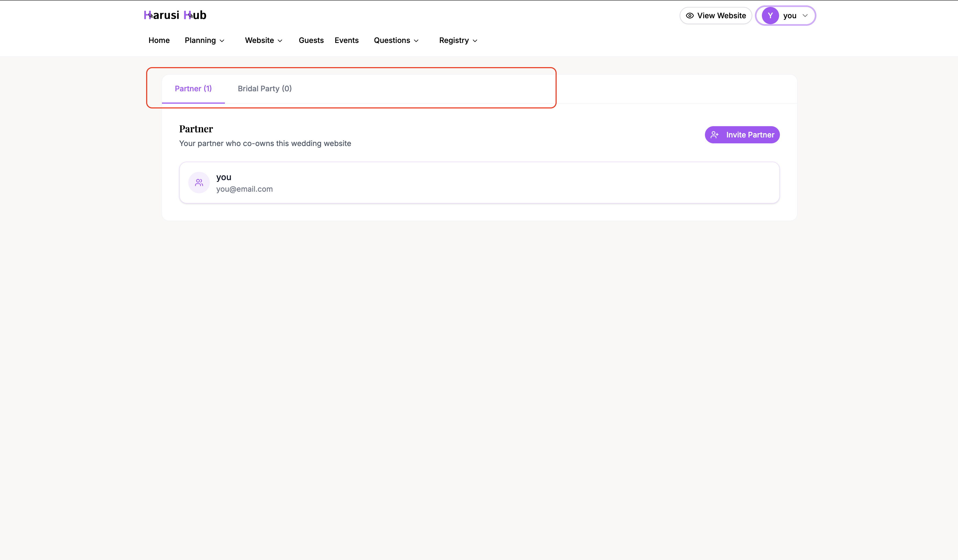The width and height of the screenshot is (958, 560).
Task: Expand the Planning menu chevron
Action: pos(222,41)
